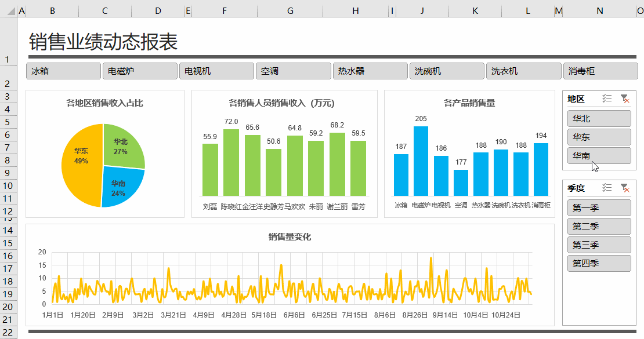Select 电视机 product slicer button
The width and height of the screenshot is (644, 339).
click(x=216, y=71)
